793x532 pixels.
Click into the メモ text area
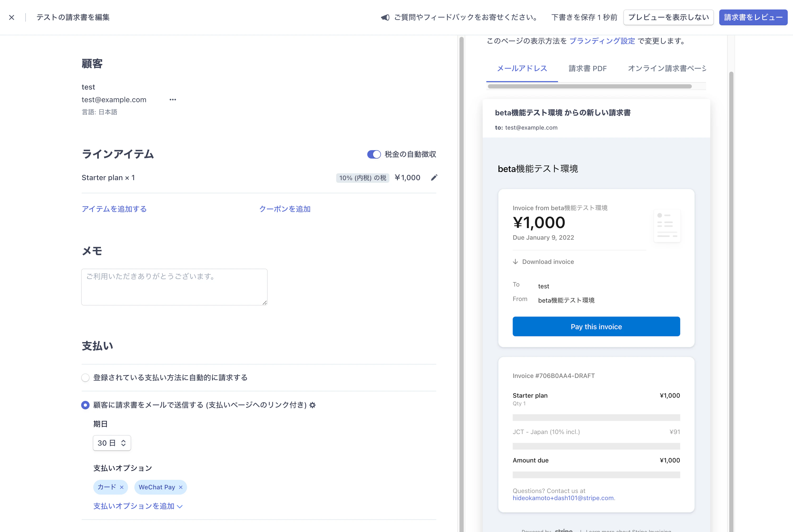coord(174,287)
